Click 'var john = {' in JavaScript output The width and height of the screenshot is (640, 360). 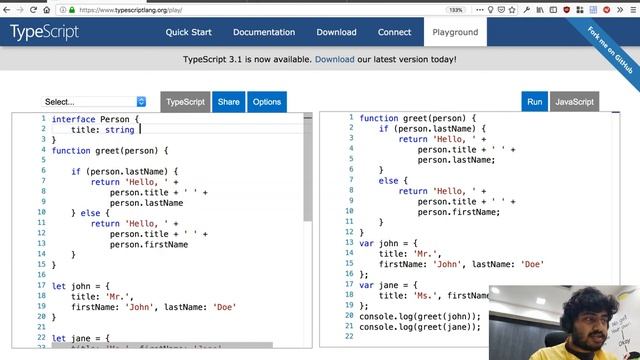tap(388, 243)
